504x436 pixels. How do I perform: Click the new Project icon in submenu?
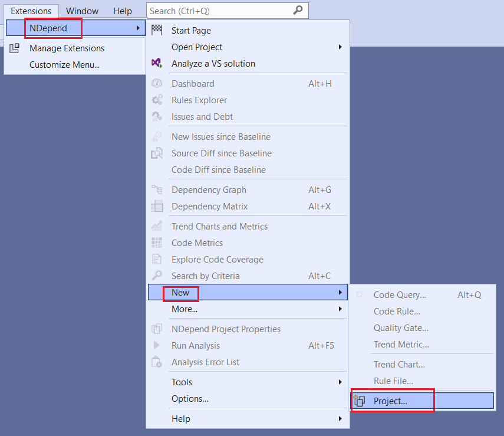tap(359, 401)
